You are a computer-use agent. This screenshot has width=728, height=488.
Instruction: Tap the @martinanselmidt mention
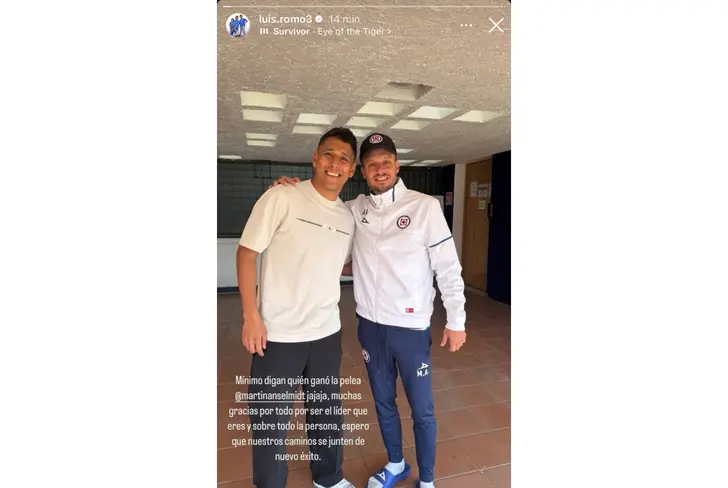[x=270, y=396]
